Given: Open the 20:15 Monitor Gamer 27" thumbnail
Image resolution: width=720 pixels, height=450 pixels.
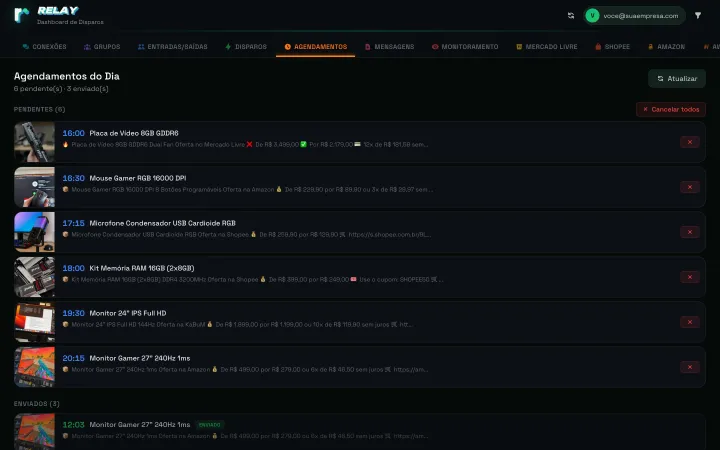Looking at the screenshot, I should click(34, 367).
